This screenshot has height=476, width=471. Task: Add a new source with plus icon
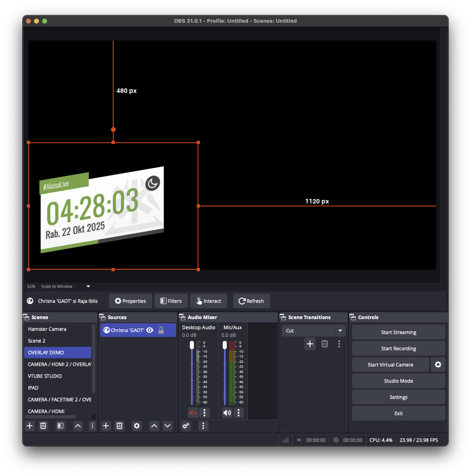[106, 426]
